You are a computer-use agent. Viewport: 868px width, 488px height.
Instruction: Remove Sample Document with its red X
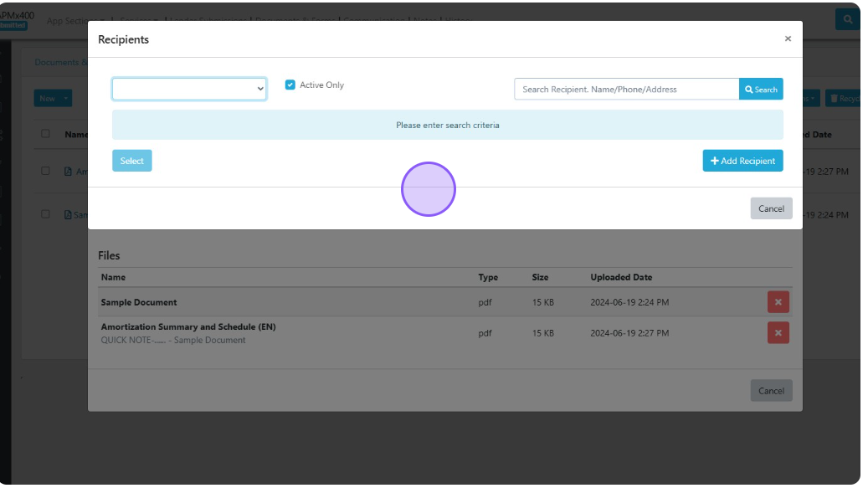tap(778, 302)
